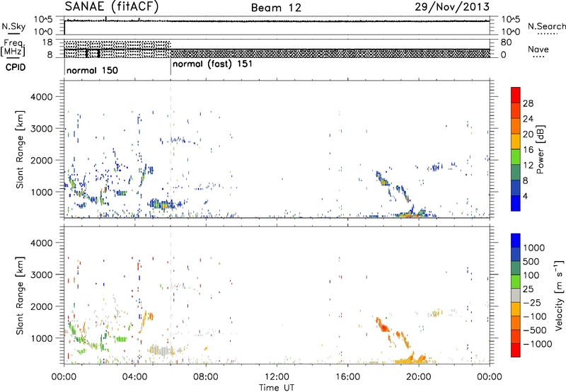
Task: Click the -25 label on Velocity colorbar
Action: coord(532,302)
